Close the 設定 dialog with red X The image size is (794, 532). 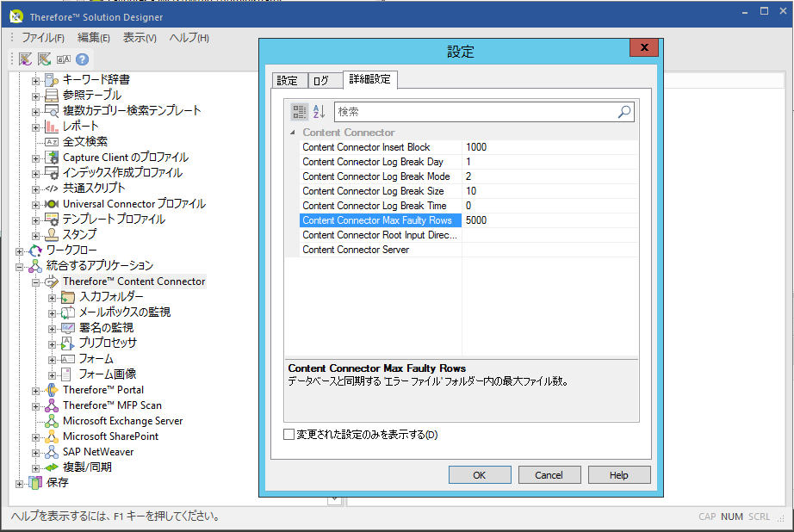[x=644, y=47]
